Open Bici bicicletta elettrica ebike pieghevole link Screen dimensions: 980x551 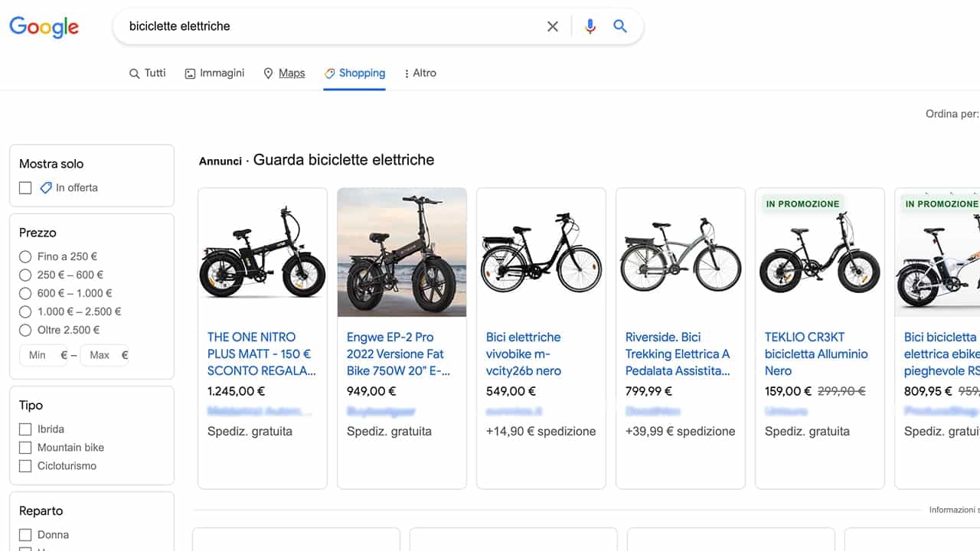click(x=942, y=354)
